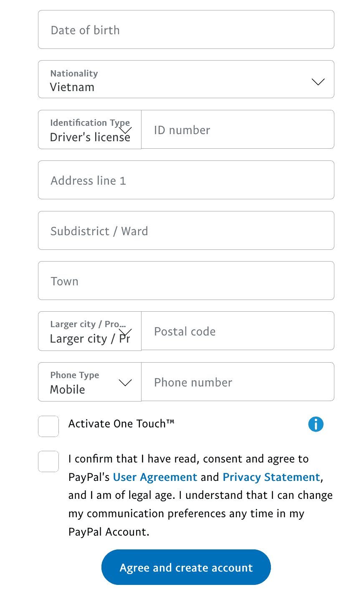Image resolution: width=364 pixels, height=615 pixels.
Task: Click the Subdistrict / Ward field
Action: coord(186,230)
